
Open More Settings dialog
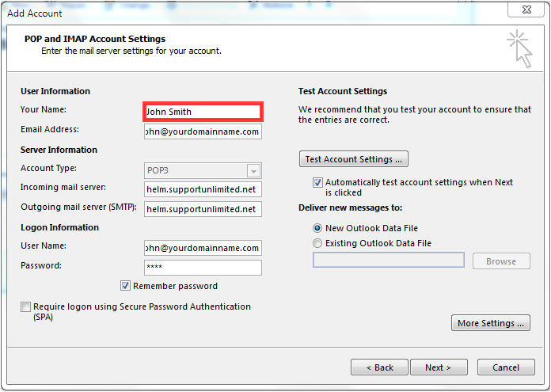[491, 323]
